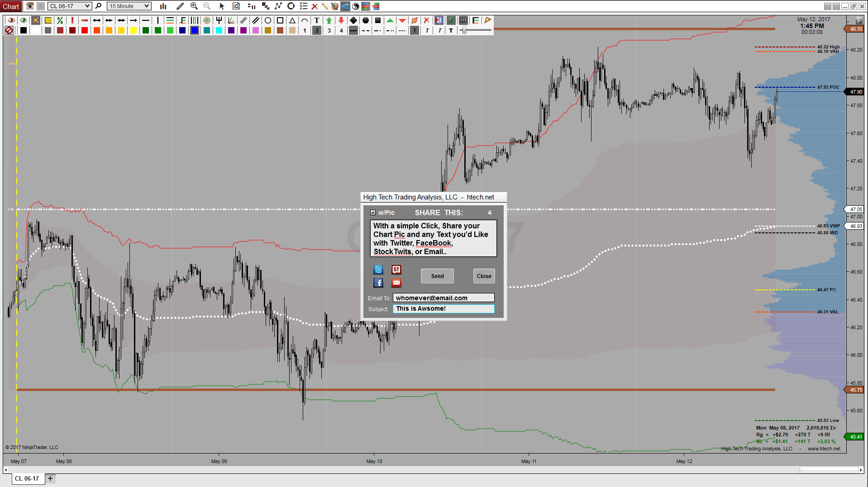Screen dimensions: 868x487
Task: Toggle the w/Pic checkbox in share dialog
Action: tap(373, 213)
